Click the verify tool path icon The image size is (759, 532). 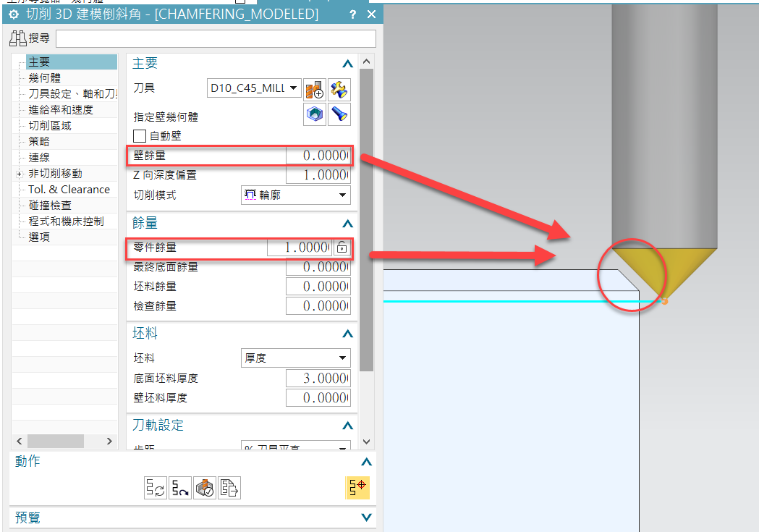[x=205, y=487]
